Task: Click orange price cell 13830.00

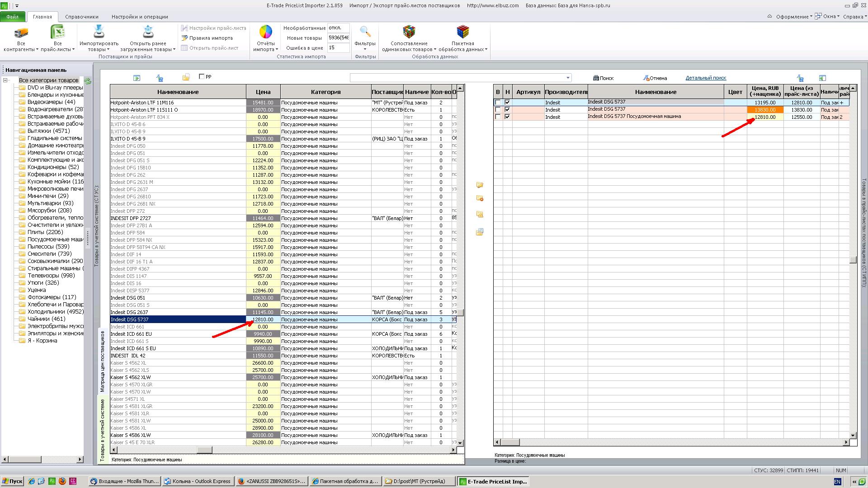Action: click(x=765, y=110)
